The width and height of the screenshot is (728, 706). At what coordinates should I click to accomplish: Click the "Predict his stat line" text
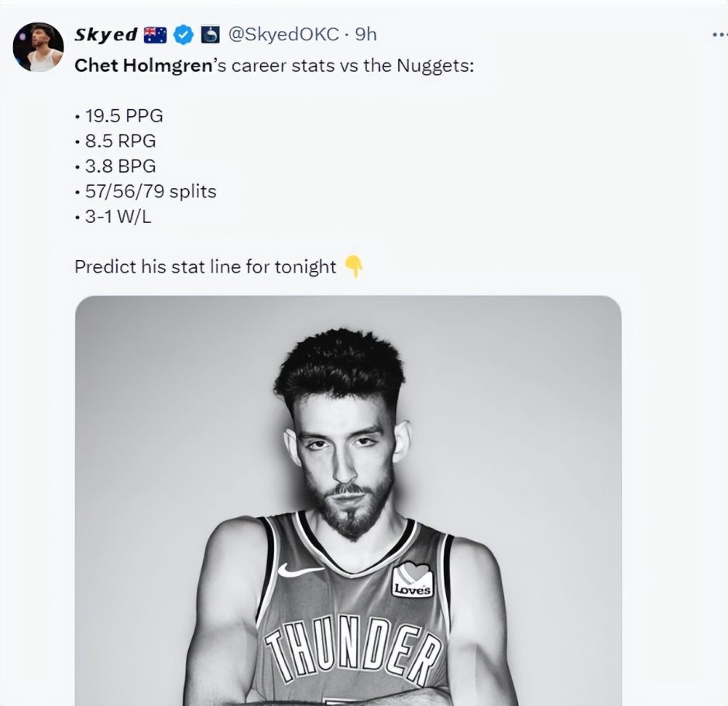205,267
